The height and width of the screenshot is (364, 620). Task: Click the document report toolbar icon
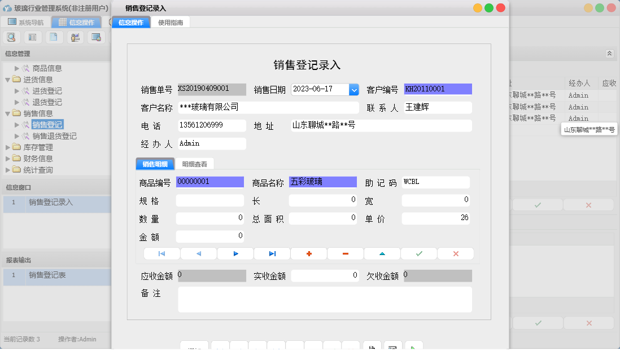click(x=54, y=37)
